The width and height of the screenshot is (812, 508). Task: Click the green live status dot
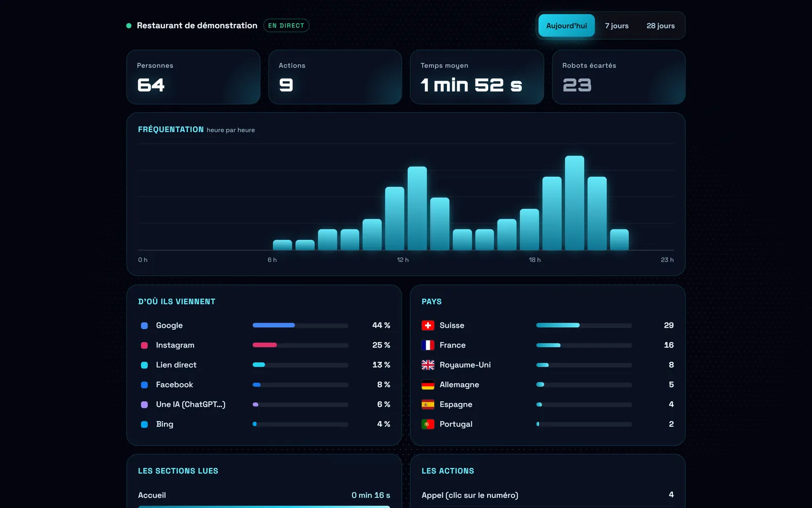(x=129, y=25)
